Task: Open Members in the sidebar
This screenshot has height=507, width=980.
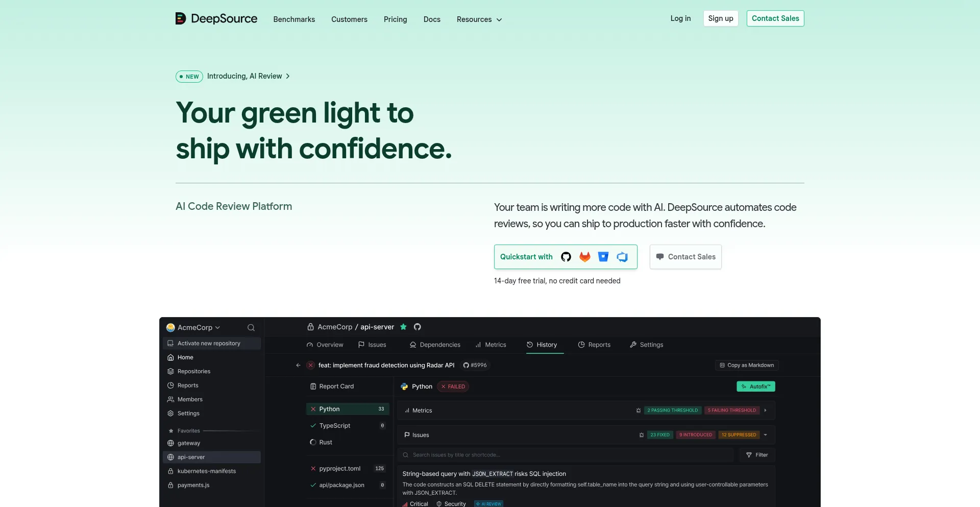Action: click(x=212, y=399)
